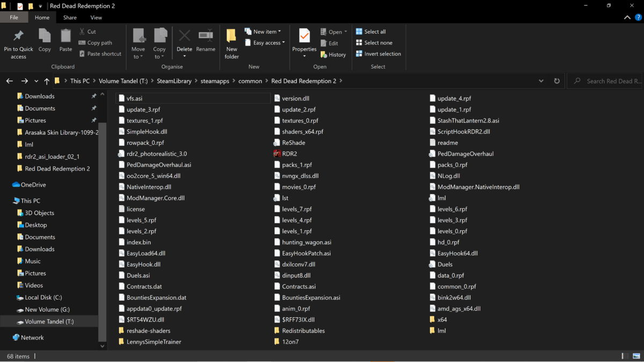The height and width of the screenshot is (362, 644).
Task: Click the Rename icon in ribbon
Action: tap(206, 36)
